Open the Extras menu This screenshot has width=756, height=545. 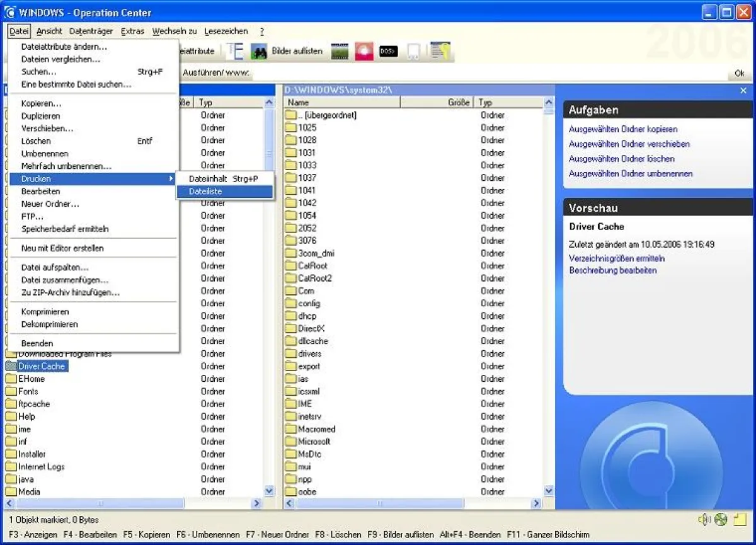coord(132,31)
